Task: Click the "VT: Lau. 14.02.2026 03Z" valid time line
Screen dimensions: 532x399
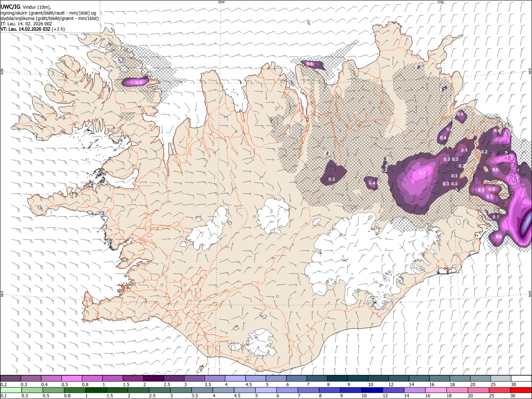Action: (x=25, y=29)
